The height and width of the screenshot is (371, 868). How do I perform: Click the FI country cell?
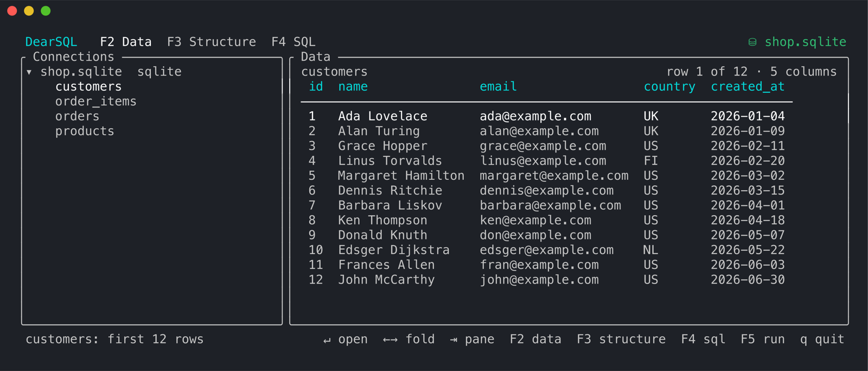(x=651, y=161)
